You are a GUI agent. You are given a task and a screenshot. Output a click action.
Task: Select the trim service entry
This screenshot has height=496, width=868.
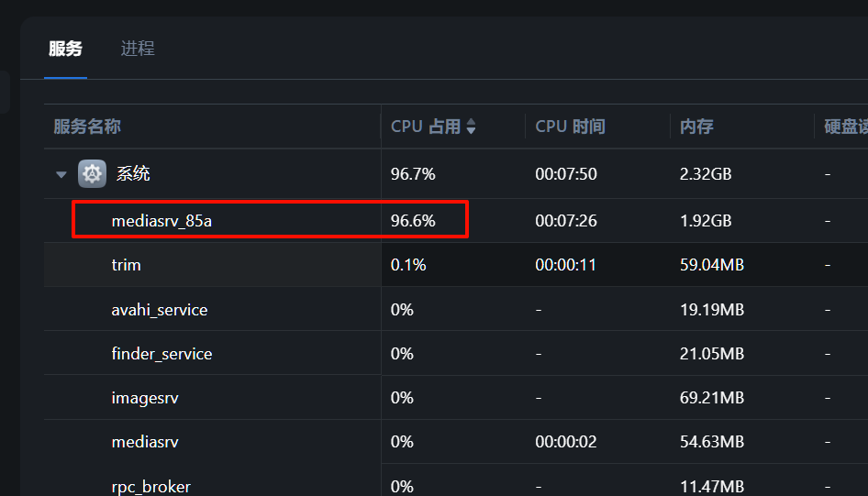click(x=127, y=265)
